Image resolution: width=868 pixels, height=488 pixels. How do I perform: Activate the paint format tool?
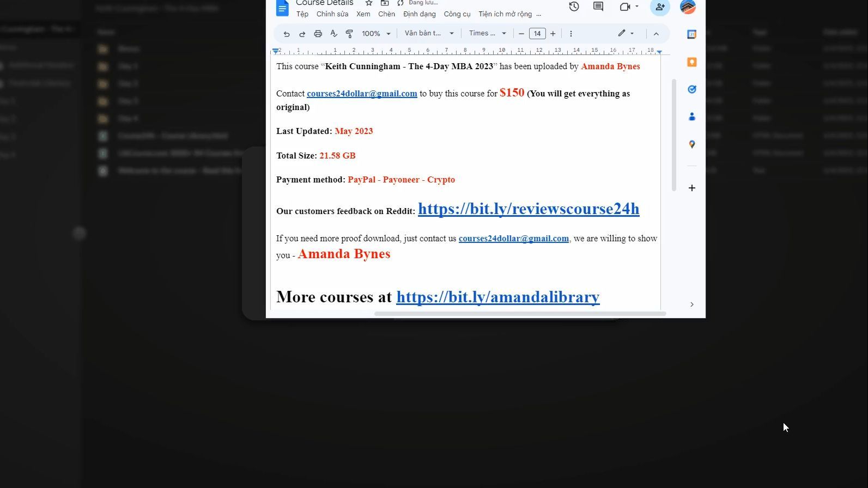pyautogui.click(x=349, y=34)
